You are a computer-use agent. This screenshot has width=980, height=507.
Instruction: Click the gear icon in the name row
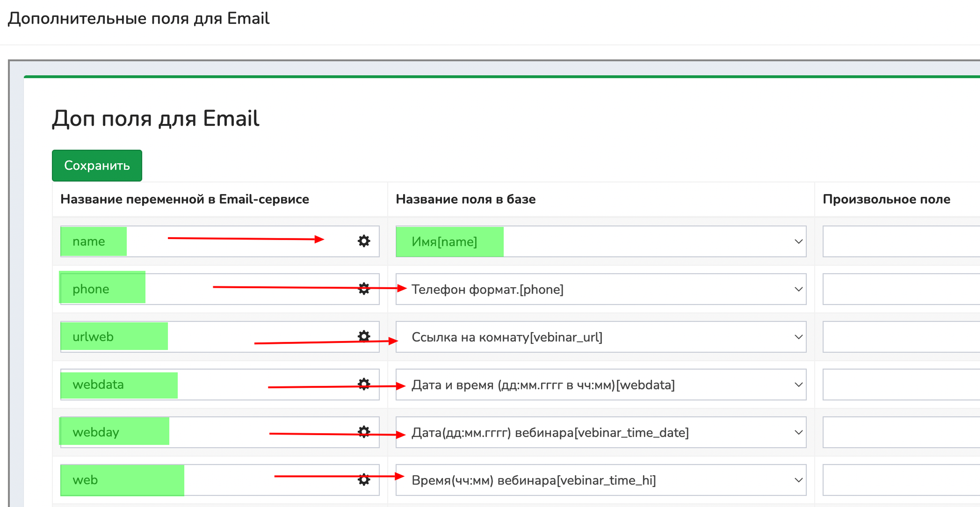(364, 241)
